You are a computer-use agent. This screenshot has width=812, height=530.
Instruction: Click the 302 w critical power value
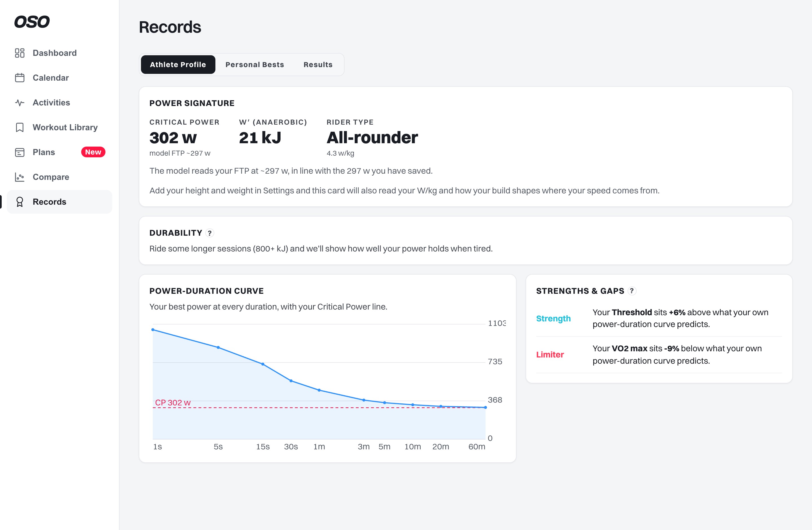coord(173,138)
